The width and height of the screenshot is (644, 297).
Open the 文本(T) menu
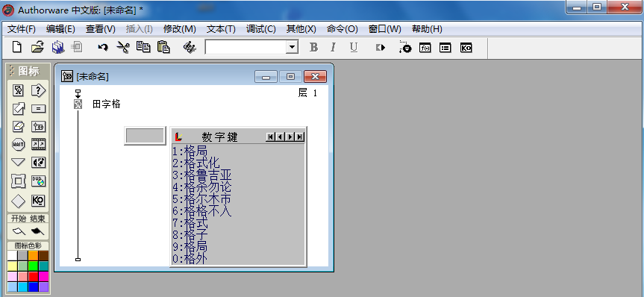tap(221, 29)
